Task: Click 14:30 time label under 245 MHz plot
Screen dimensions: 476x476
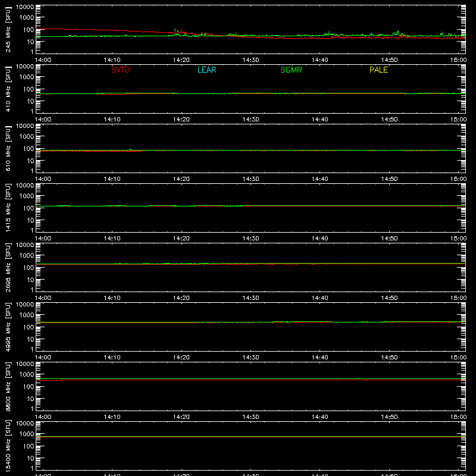Action: click(250, 60)
